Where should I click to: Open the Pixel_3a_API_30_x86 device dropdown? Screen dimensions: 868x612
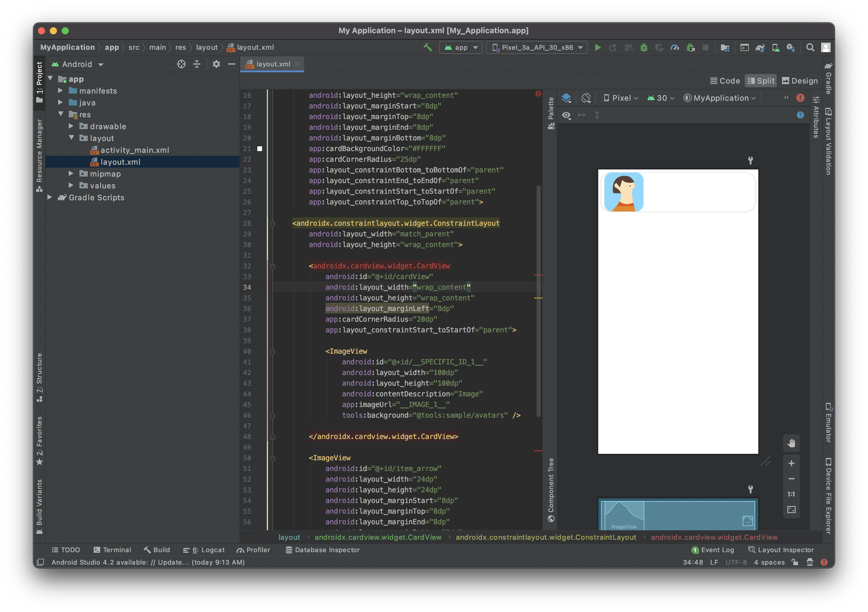[x=537, y=47]
